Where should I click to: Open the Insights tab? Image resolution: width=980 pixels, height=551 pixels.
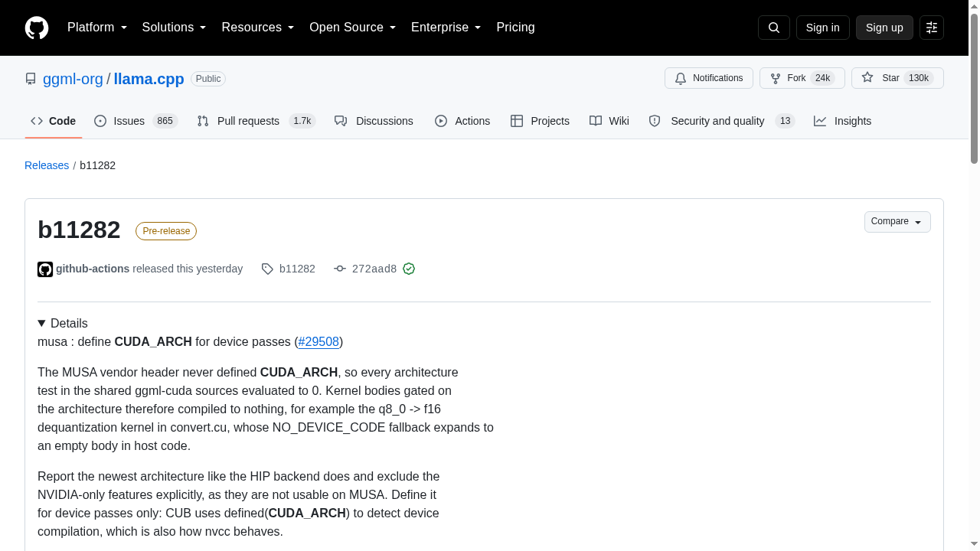click(x=842, y=121)
